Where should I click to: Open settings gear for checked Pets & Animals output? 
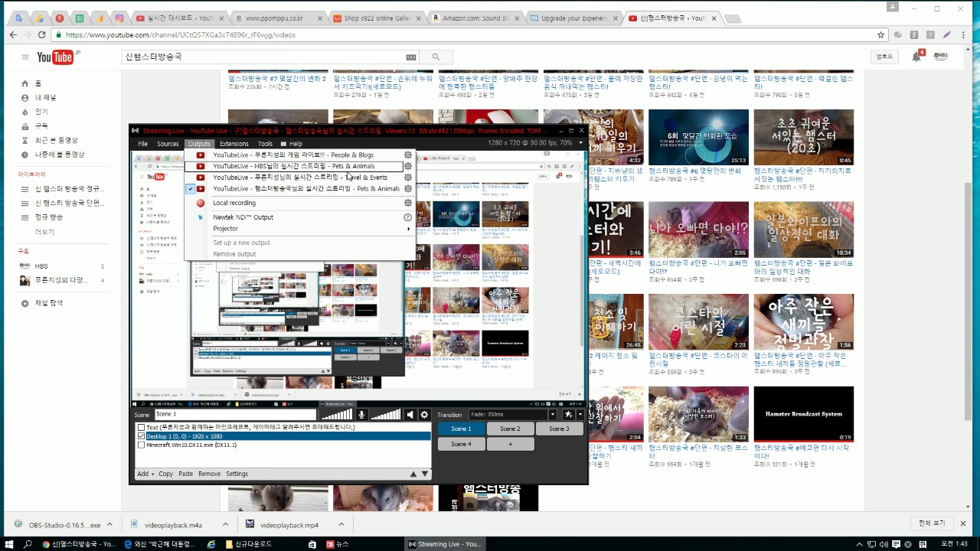(x=408, y=188)
